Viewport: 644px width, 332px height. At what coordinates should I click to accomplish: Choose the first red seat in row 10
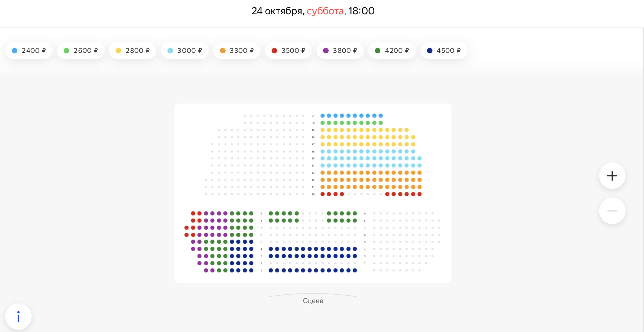[323, 194]
